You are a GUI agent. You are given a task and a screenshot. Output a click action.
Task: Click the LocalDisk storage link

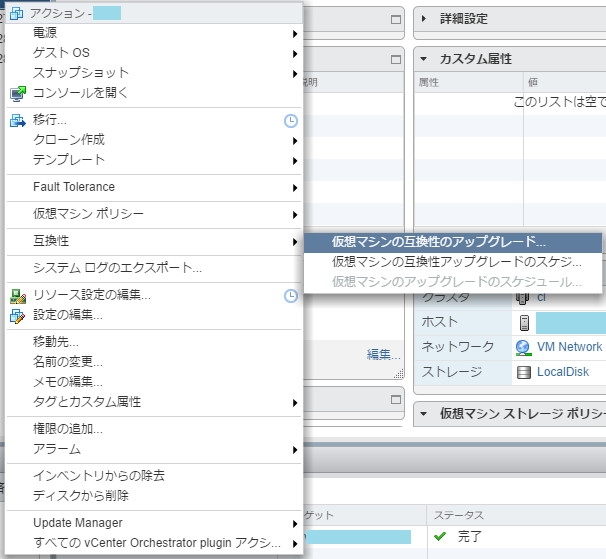tap(563, 372)
